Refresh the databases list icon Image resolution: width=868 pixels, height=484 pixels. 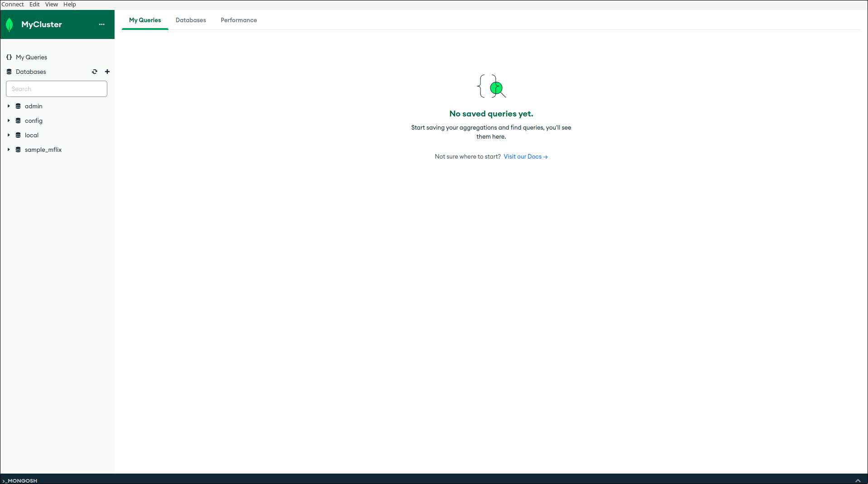pos(95,72)
